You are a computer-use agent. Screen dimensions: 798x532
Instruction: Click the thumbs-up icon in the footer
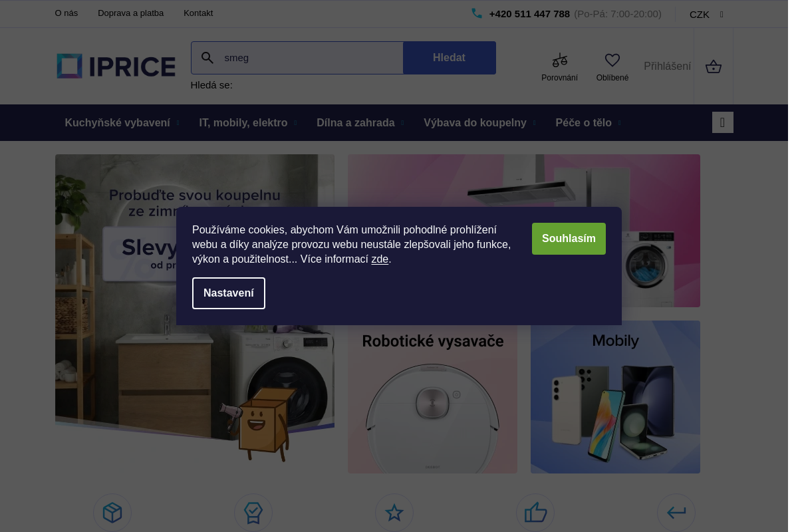tap(535, 513)
